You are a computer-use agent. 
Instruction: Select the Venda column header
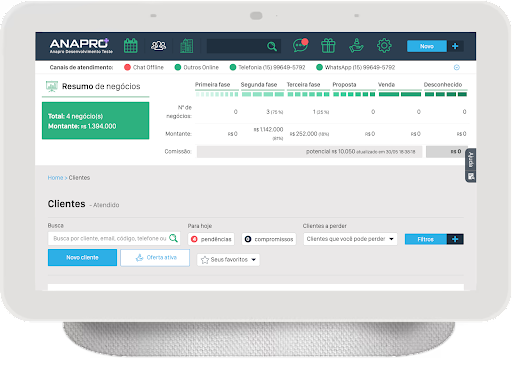[x=386, y=85]
